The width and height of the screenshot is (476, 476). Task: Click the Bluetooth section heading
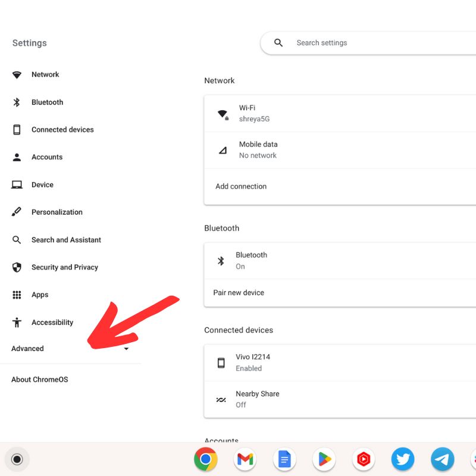pyautogui.click(x=221, y=228)
